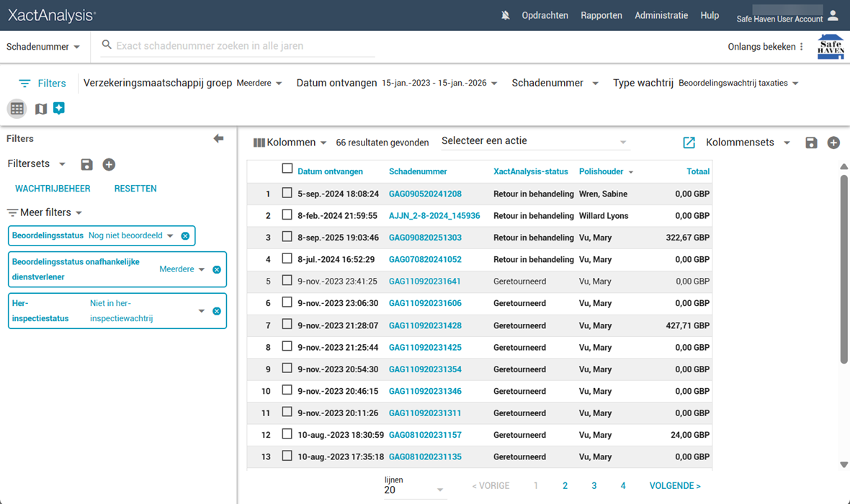Add new Kolommensets plus icon
The image size is (850, 504).
pyautogui.click(x=833, y=143)
